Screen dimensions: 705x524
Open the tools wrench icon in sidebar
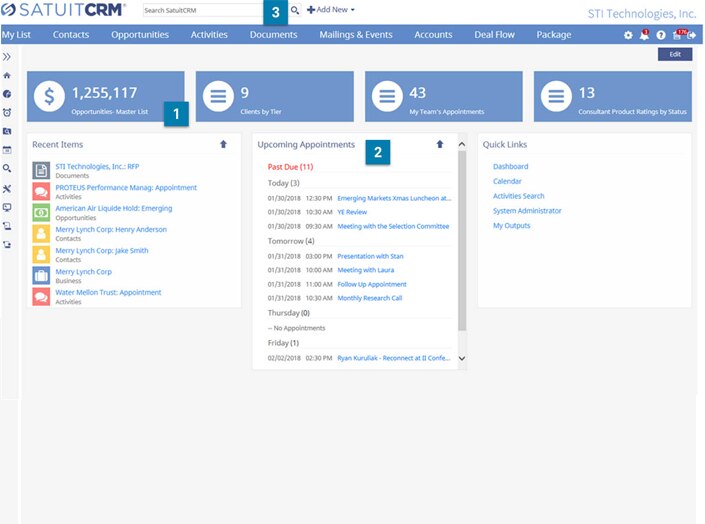click(7, 188)
